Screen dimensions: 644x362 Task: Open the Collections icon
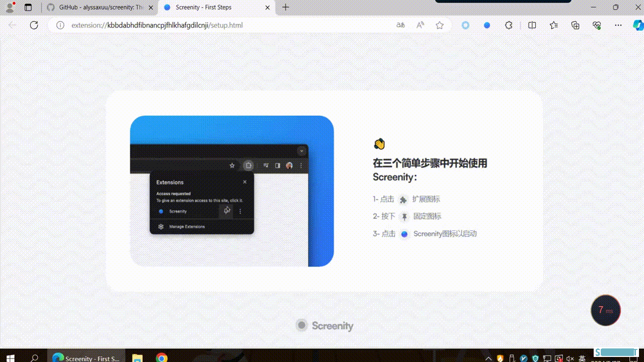coord(576,25)
